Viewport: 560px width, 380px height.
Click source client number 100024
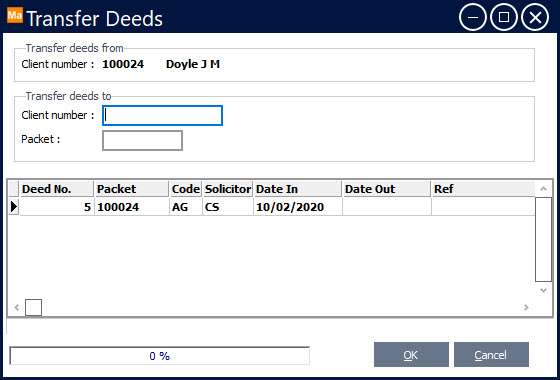pos(123,64)
